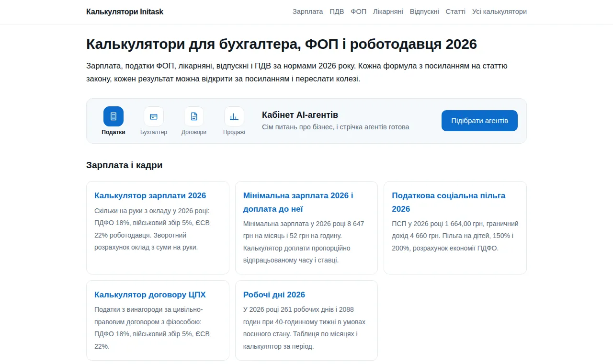
Task: Open Калькулятор договору ЦПХ link
Action: [150, 295]
